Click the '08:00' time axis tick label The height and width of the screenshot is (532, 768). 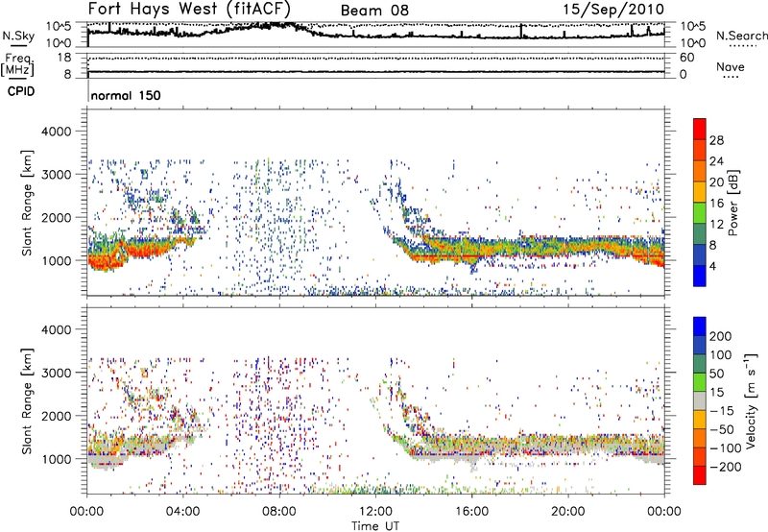[x=279, y=511]
